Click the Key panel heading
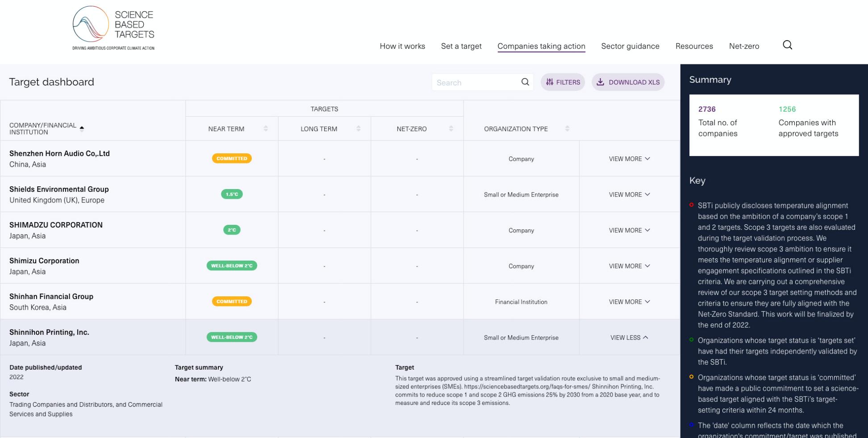Image resolution: width=868 pixels, height=438 pixels. (697, 181)
